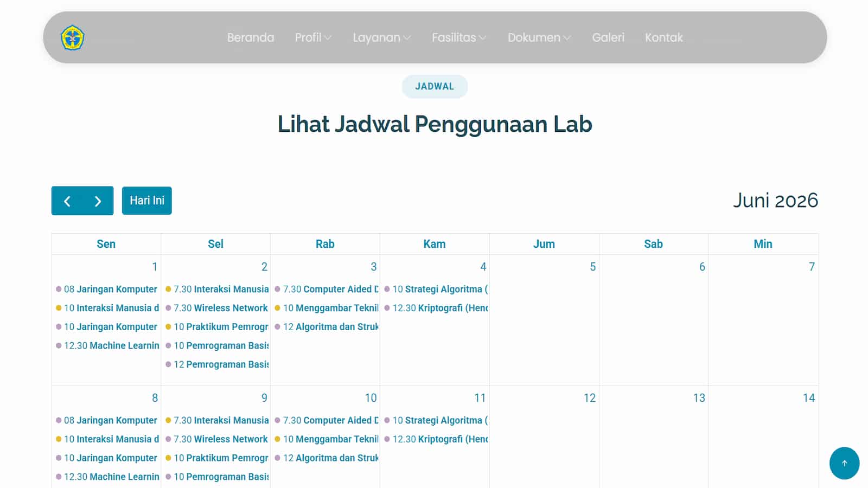The image size is (868, 488).
Task: Open the Galeri page
Action: (x=608, y=37)
